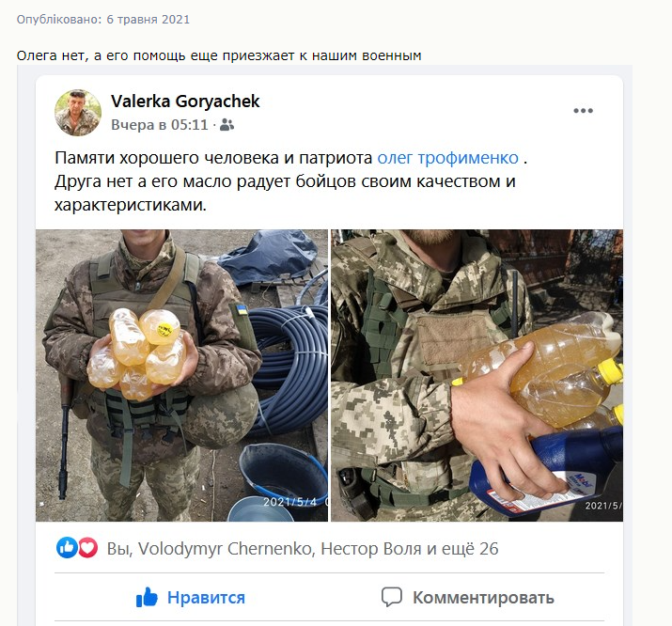Open the олег трофименко tagged link
The width and height of the screenshot is (672, 626).
click(x=448, y=158)
